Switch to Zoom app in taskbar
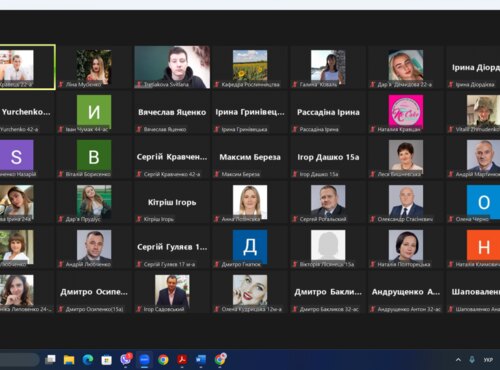The image size is (500, 370). tap(144, 360)
